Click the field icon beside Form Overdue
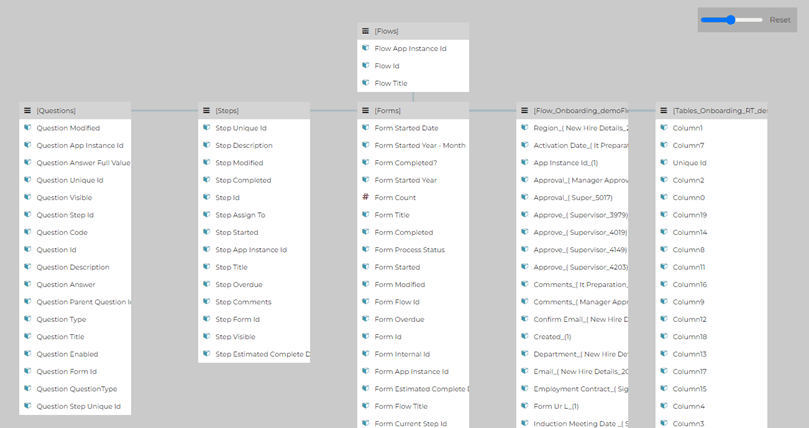Image resolution: width=809 pixels, height=428 pixels. point(365,319)
